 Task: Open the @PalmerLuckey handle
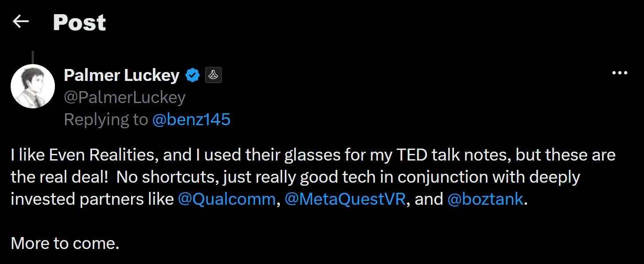(124, 98)
